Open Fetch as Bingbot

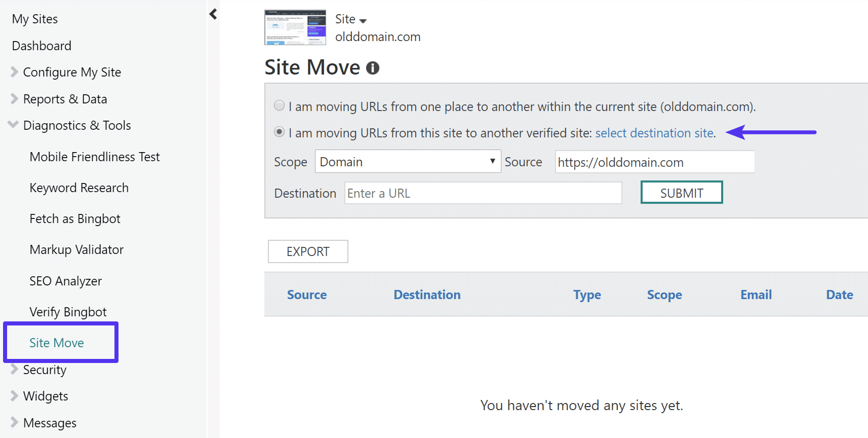(75, 218)
